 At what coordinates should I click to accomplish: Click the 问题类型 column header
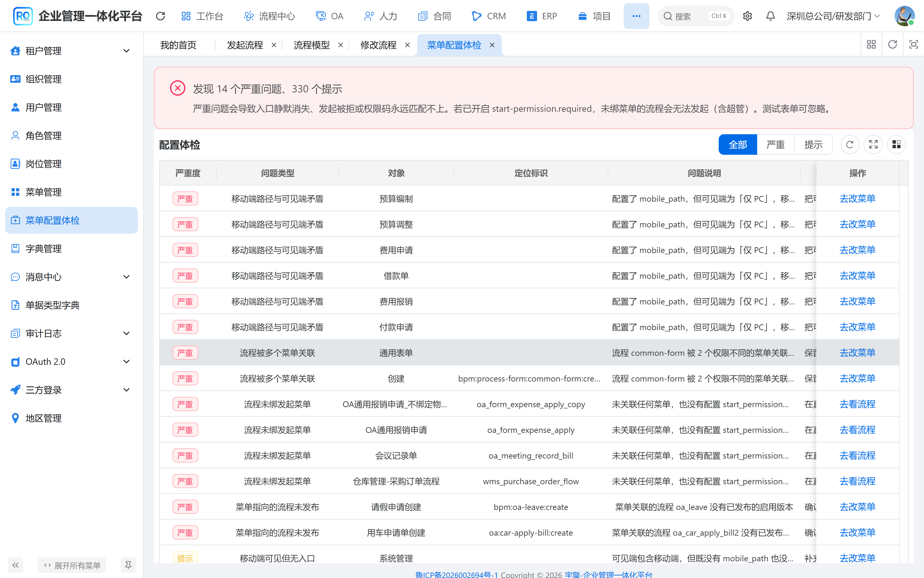pyautogui.click(x=278, y=173)
